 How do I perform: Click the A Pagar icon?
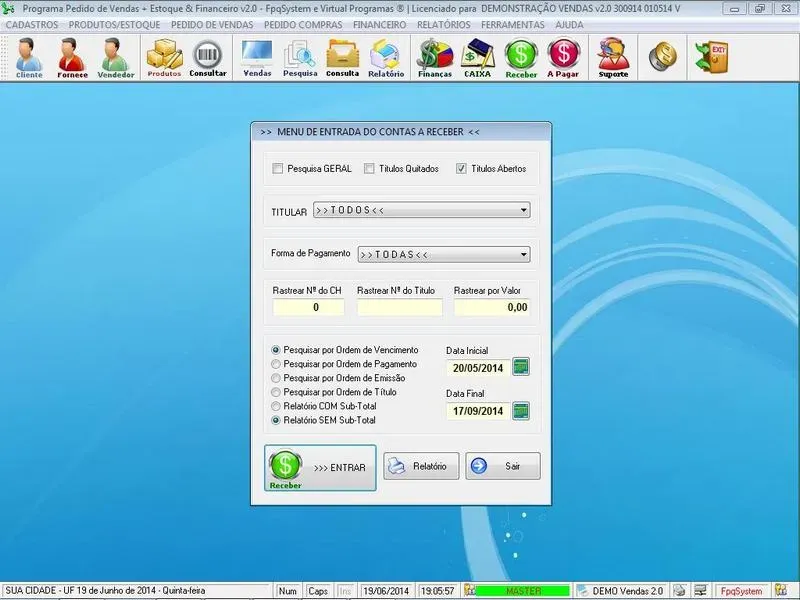564,58
